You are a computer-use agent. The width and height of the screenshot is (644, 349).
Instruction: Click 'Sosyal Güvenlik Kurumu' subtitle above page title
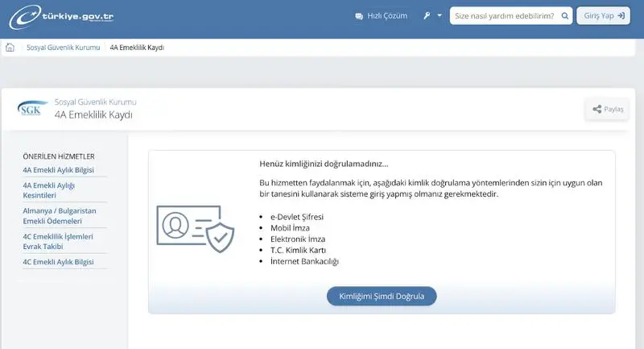(95, 102)
